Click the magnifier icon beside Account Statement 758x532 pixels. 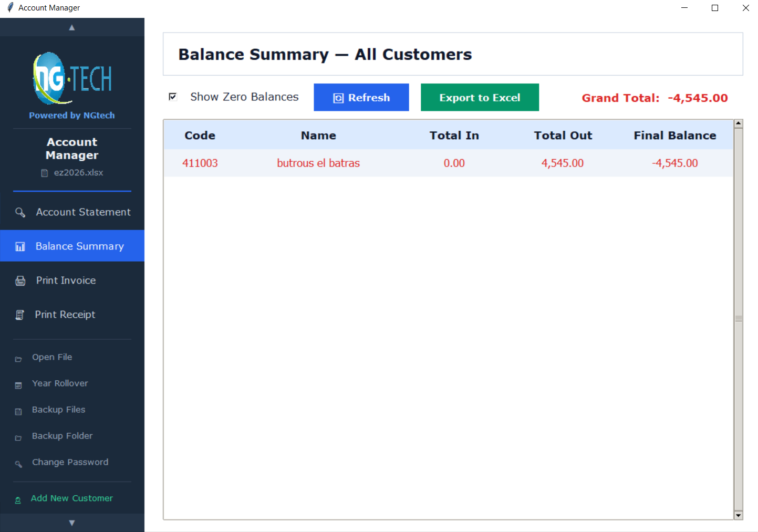[x=20, y=212]
